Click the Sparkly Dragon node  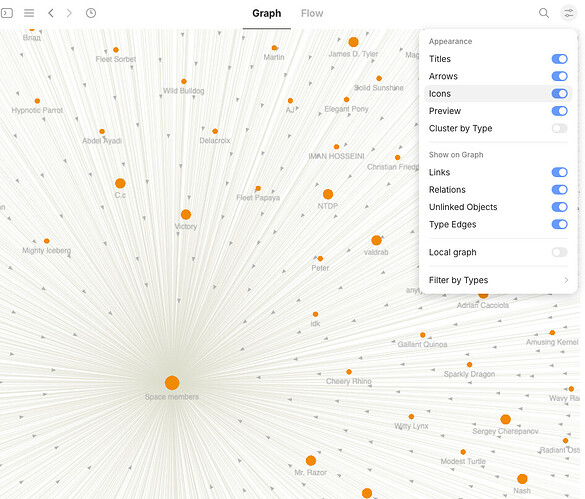coord(470,365)
